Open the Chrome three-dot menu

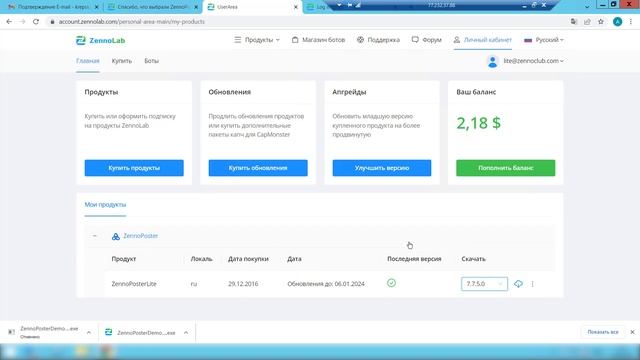click(631, 22)
